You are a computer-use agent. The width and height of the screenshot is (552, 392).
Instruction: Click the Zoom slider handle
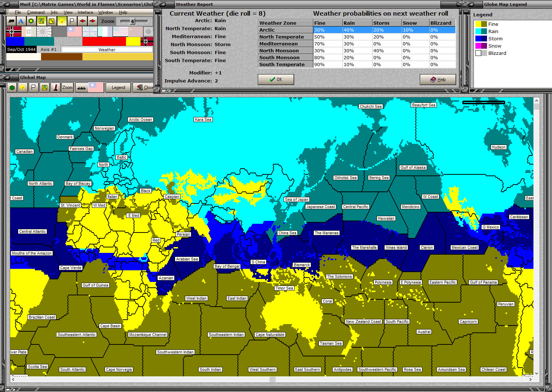pos(133,21)
